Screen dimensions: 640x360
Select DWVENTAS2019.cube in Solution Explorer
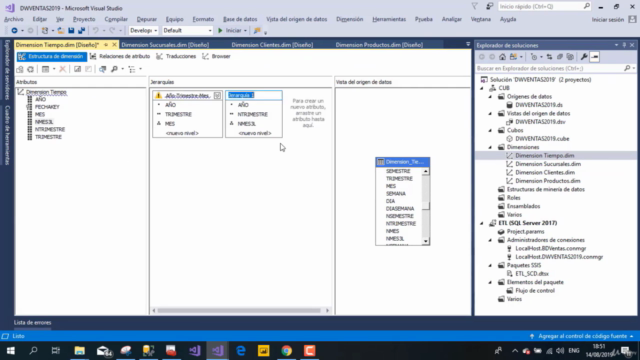point(542,139)
